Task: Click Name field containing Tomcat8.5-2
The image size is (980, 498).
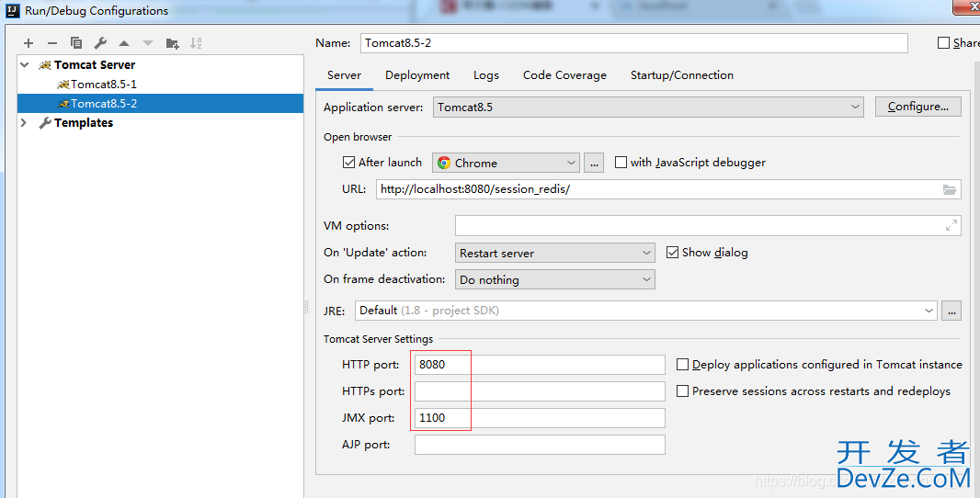Action: pos(634,43)
